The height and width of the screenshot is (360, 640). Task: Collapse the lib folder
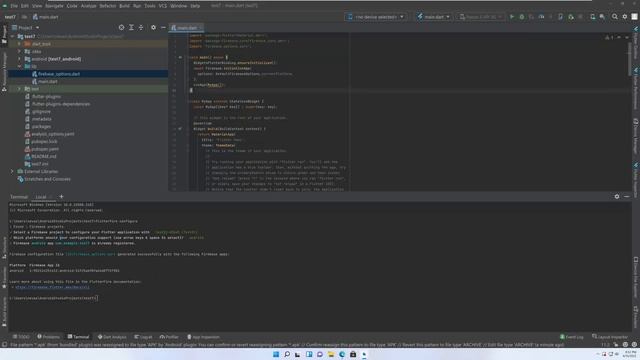coord(19,66)
